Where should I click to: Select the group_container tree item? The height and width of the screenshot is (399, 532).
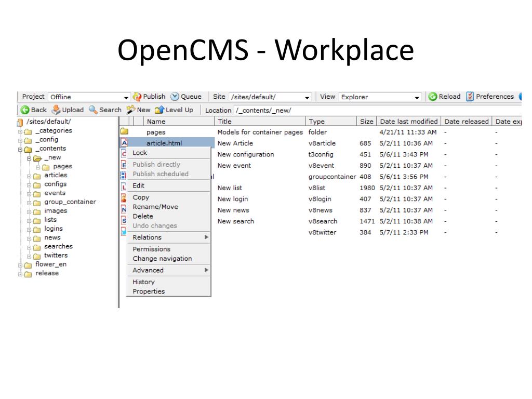(x=70, y=202)
